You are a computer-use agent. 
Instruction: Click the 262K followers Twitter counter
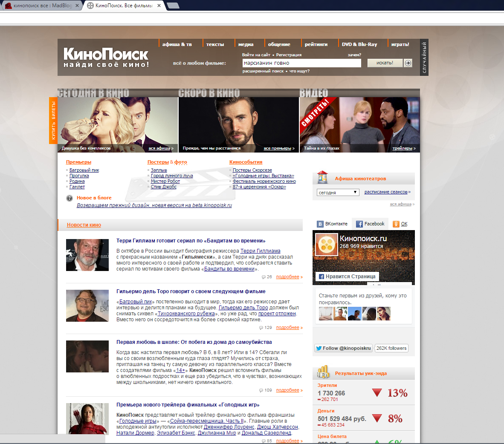[391, 348]
